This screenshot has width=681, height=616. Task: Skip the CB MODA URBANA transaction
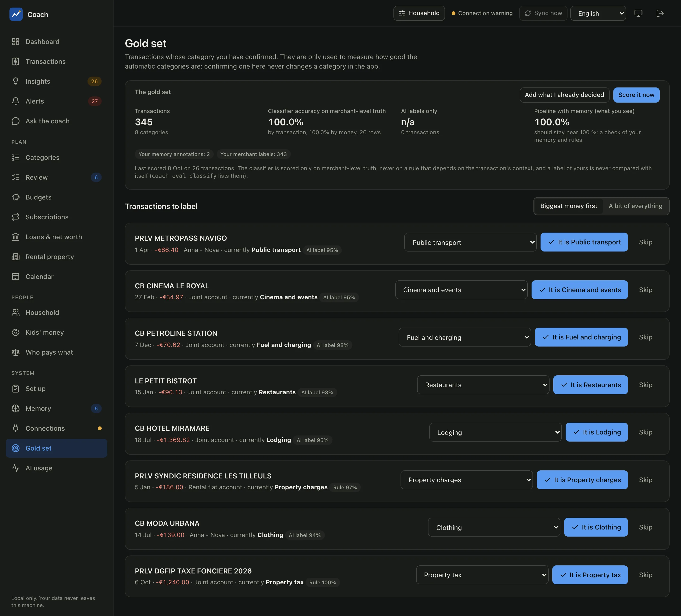pyautogui.click(x=645, y=527)
